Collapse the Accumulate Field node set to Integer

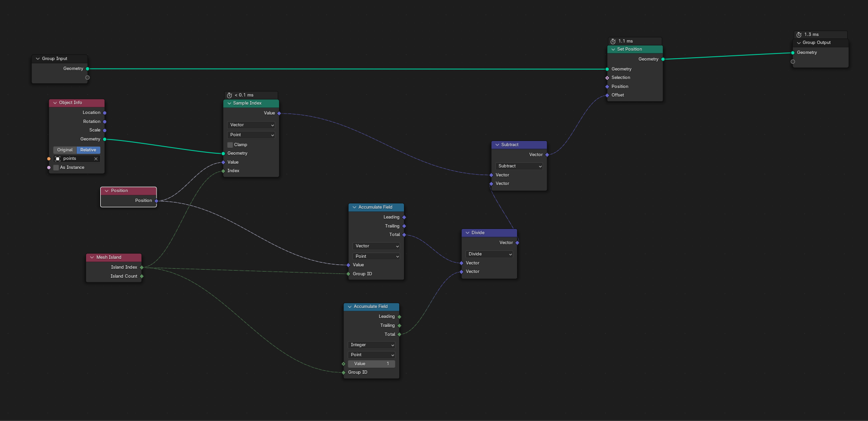350,307
